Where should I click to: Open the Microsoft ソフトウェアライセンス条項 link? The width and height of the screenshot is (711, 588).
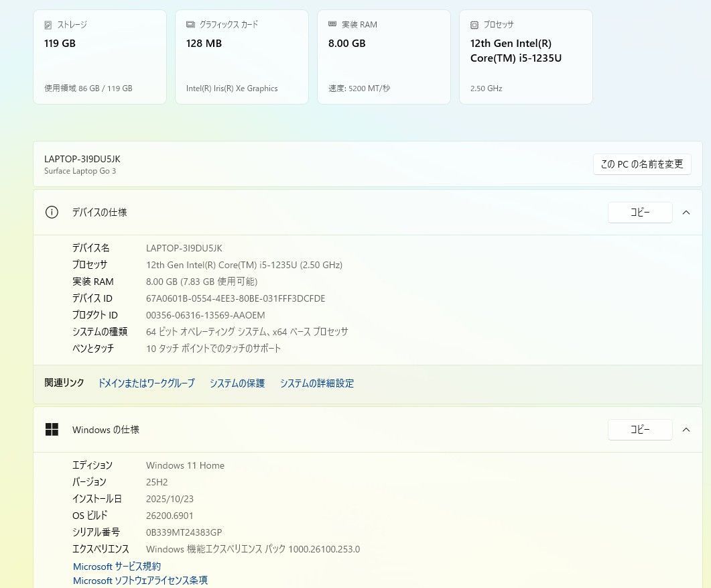click(140, 581)
